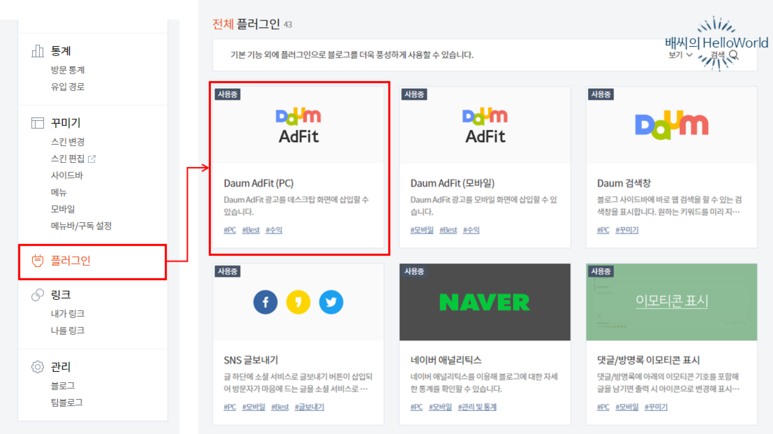This screenshot has height=434, width=773.
Task: Click the 플러그인 plug icon in sidebar
Action: tap(37, 260)
